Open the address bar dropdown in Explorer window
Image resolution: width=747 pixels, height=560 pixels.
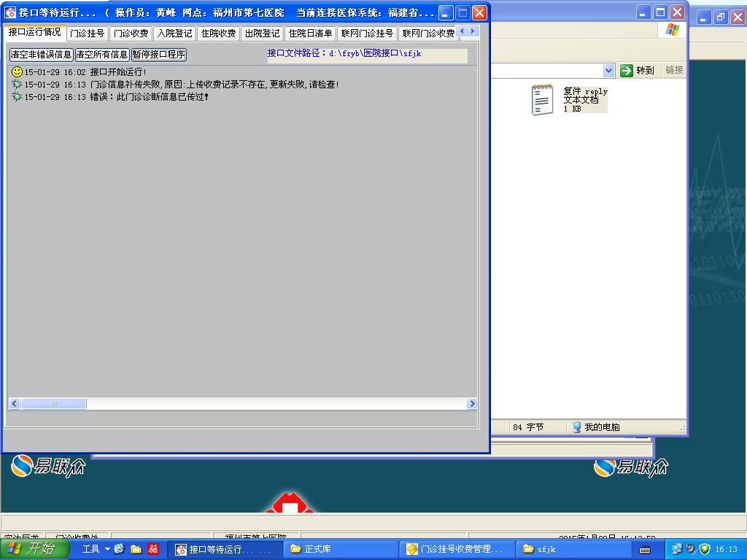pos(608,71)
